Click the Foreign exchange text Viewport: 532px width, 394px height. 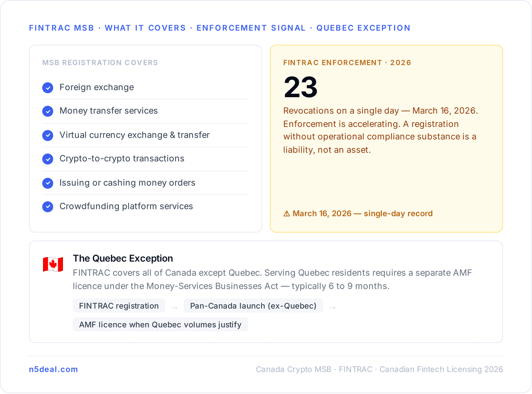[x=97, y=87]
